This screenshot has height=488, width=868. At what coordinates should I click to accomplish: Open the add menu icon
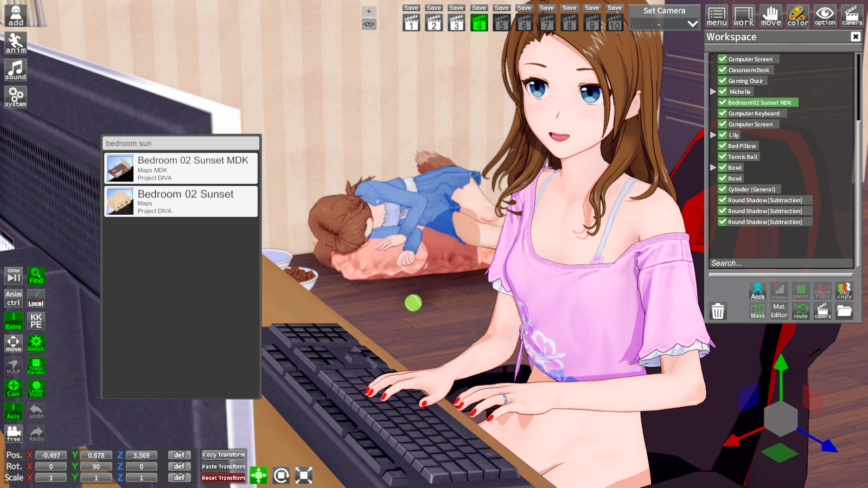[x=16, y=16]
